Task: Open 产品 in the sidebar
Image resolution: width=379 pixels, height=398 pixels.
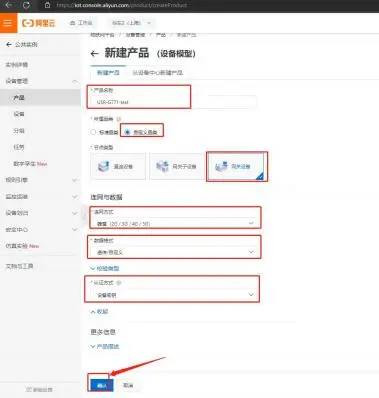Action: pos(40,97)
